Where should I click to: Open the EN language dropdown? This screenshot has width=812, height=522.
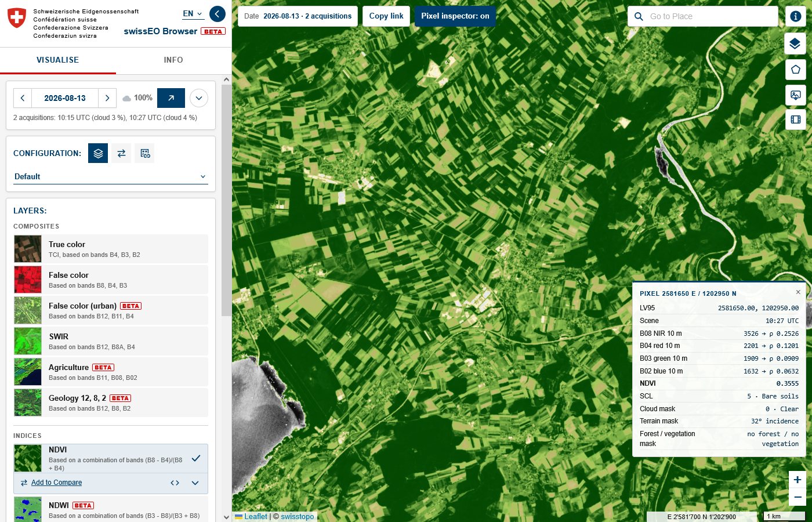[x=193, y=13]
